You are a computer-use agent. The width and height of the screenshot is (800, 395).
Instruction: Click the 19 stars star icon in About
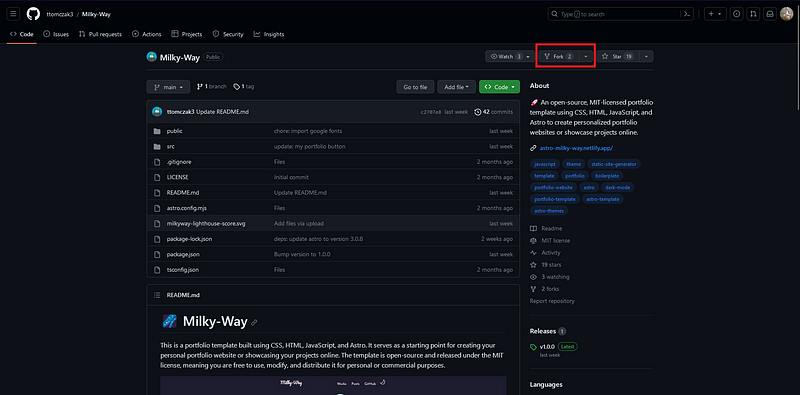[x=533, y=265]
